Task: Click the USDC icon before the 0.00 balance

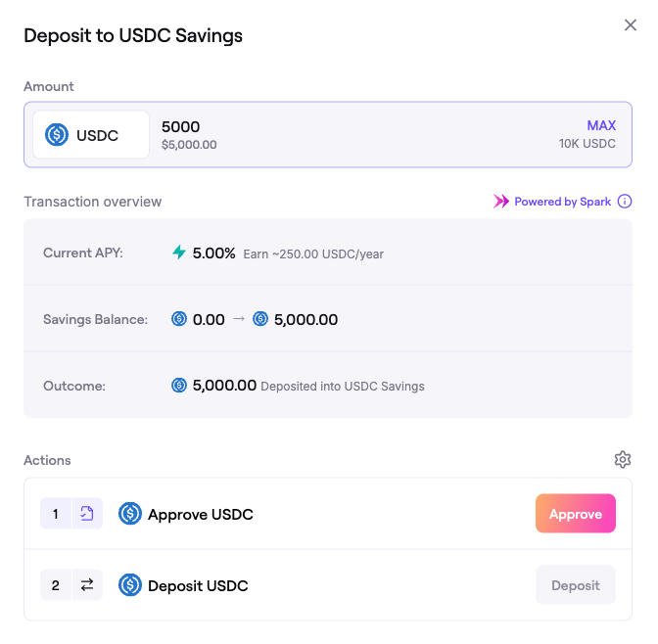Action: click(x=179, y=319)
